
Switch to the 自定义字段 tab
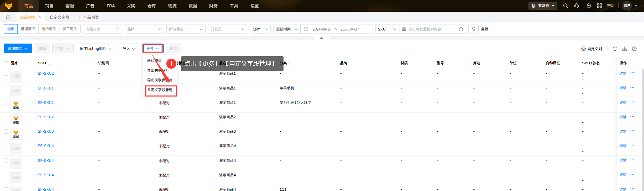click(59, 17)
